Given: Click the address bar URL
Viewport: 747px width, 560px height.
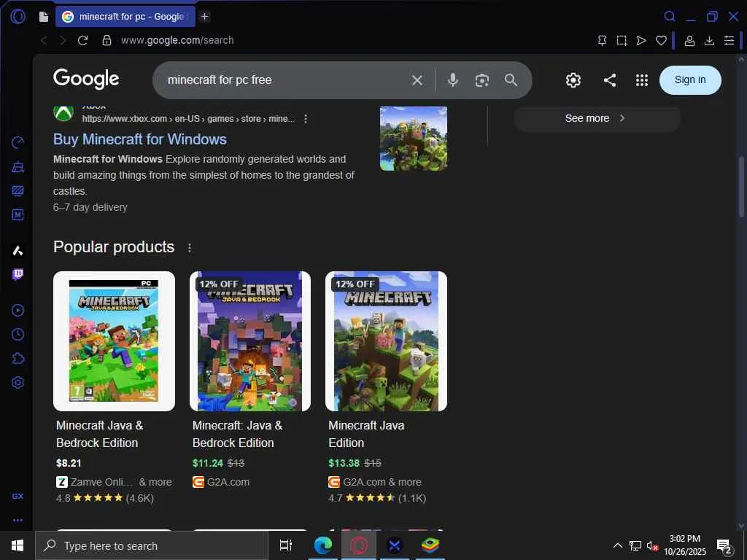Looking at the screenshot, I should click(177, 41).
